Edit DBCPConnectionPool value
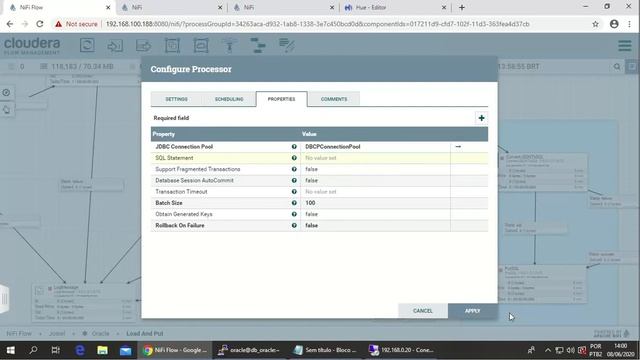Image resolution: width=640 pixels, height=360 pixels. pyautogui.click(x=375, y=147)
